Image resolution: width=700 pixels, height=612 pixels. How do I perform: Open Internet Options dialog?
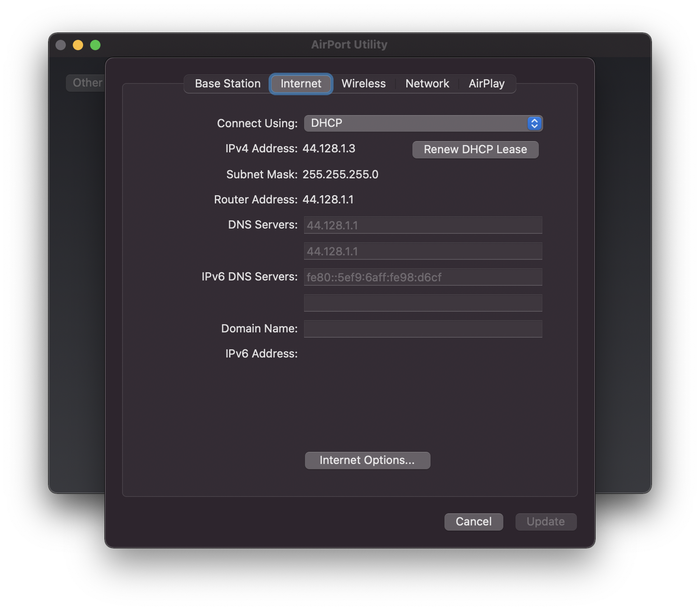367,460
